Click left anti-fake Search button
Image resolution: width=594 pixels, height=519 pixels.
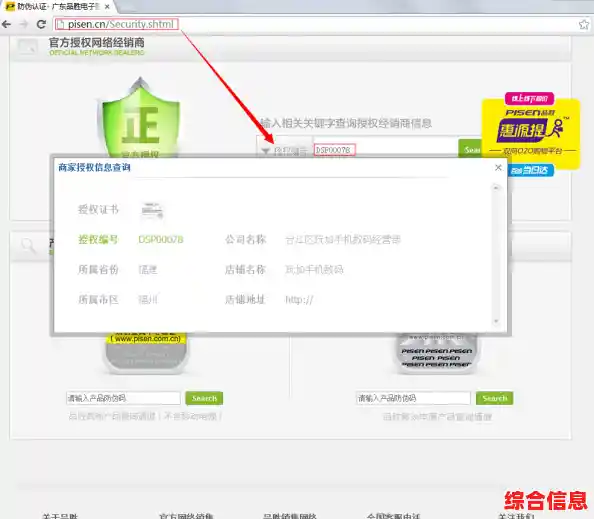point(204,398)
